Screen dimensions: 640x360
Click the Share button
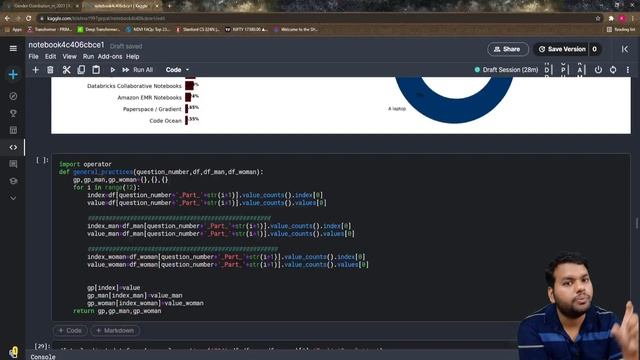[x=507, y=49]
